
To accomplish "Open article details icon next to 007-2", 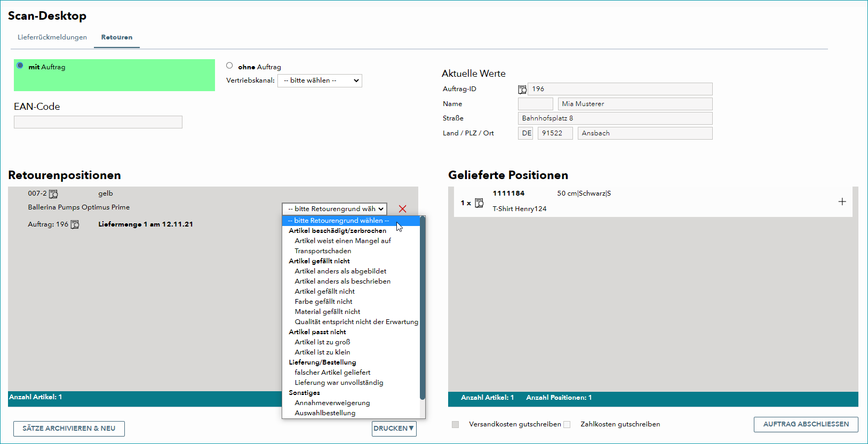I will (53, 194).
